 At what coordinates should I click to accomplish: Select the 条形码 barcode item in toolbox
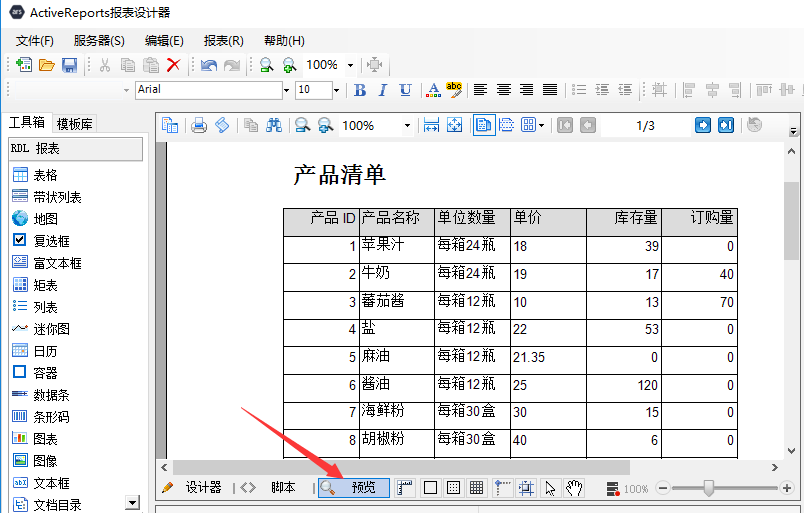pyautogui.click(x=50, y=417)
